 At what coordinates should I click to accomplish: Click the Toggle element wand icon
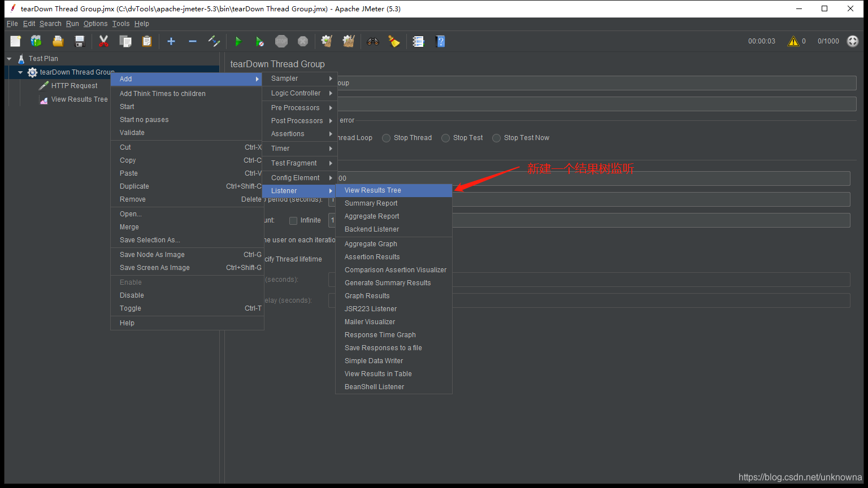click(x=214, y=41)
